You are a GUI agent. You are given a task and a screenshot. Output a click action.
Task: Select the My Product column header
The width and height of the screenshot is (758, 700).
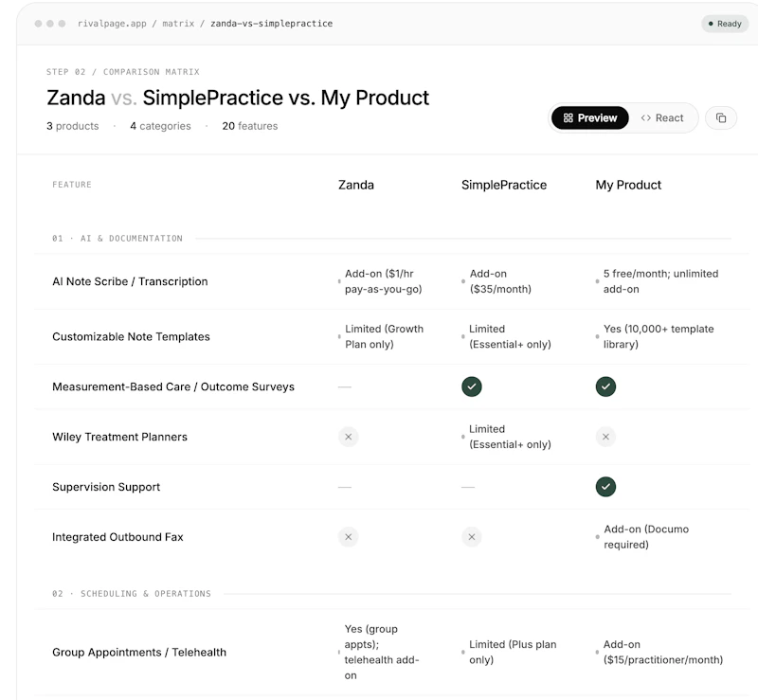628,185
